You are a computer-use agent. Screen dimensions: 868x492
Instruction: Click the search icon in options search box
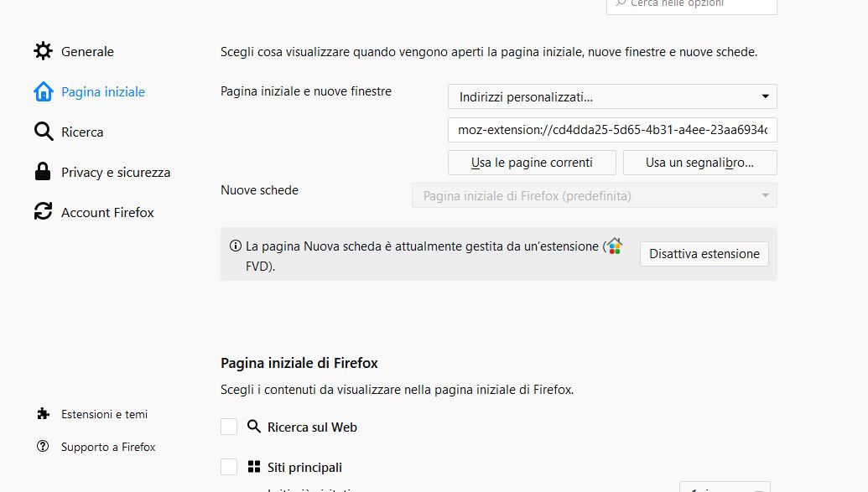pyautogui.click(x=621, y=3)
